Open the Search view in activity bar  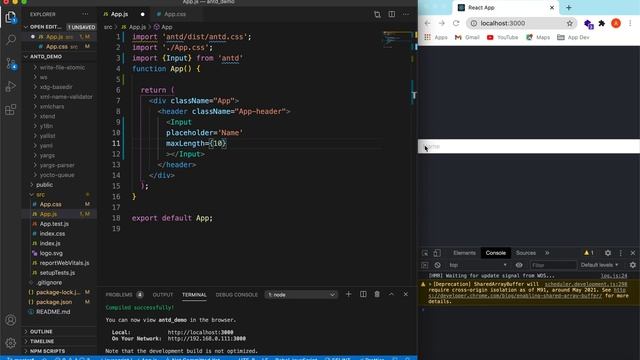point(11,40)
